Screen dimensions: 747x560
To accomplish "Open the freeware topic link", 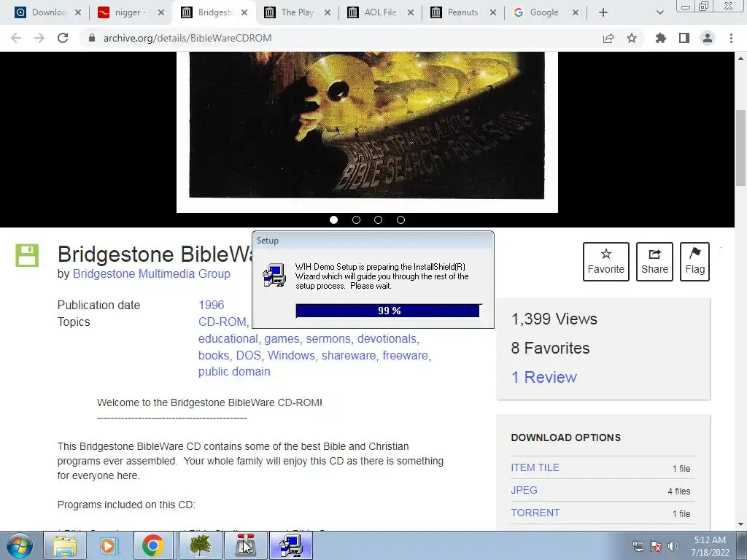I will pos(405,355).
